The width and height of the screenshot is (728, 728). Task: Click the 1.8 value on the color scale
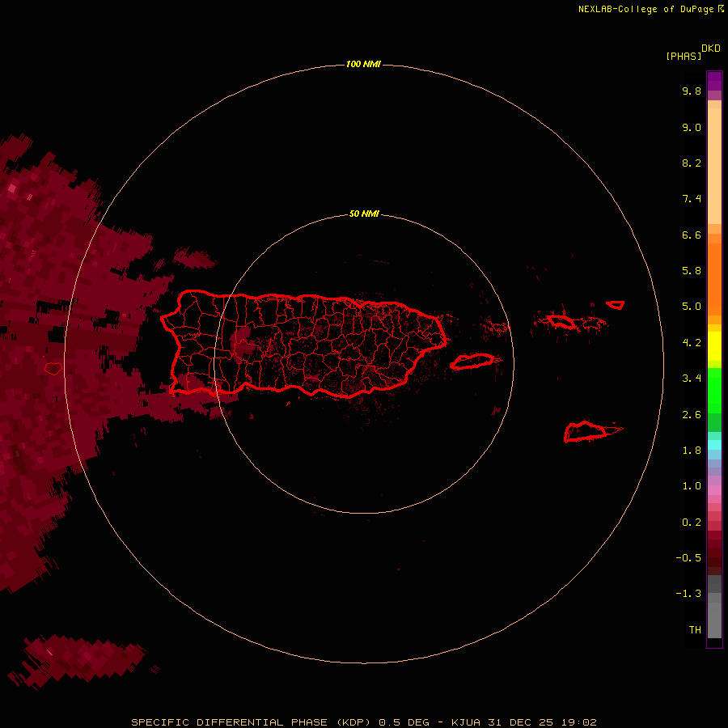coord(692,451)
